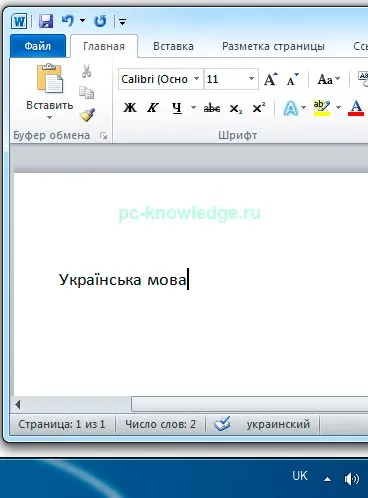Apply yellow text highlight color
Viewport: 368px width, 498px height.
point(322,108)
